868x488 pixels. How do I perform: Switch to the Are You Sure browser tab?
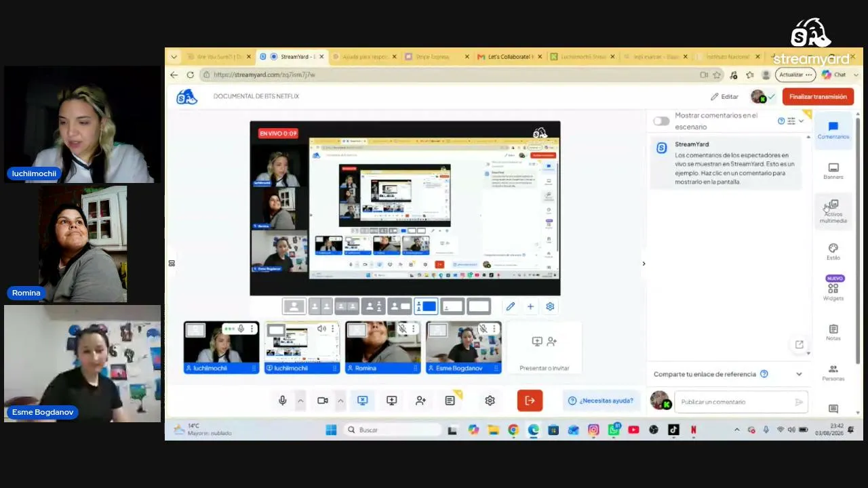[219, 56]
